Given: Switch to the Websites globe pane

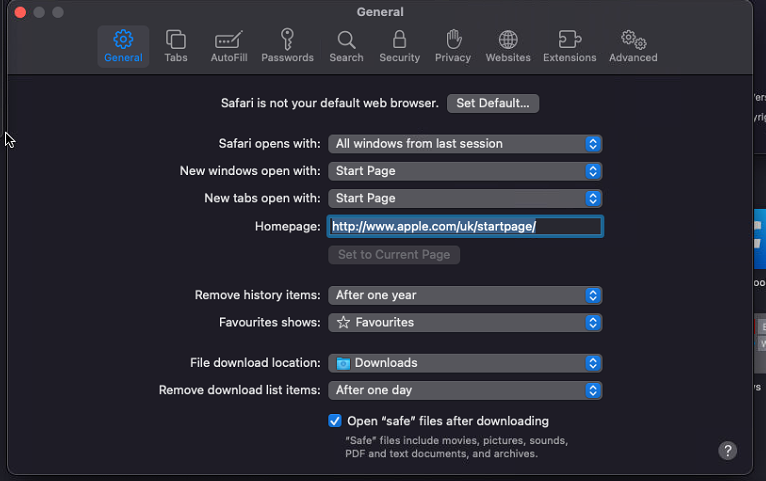Looking at the screenshot, I should (508, 46).
